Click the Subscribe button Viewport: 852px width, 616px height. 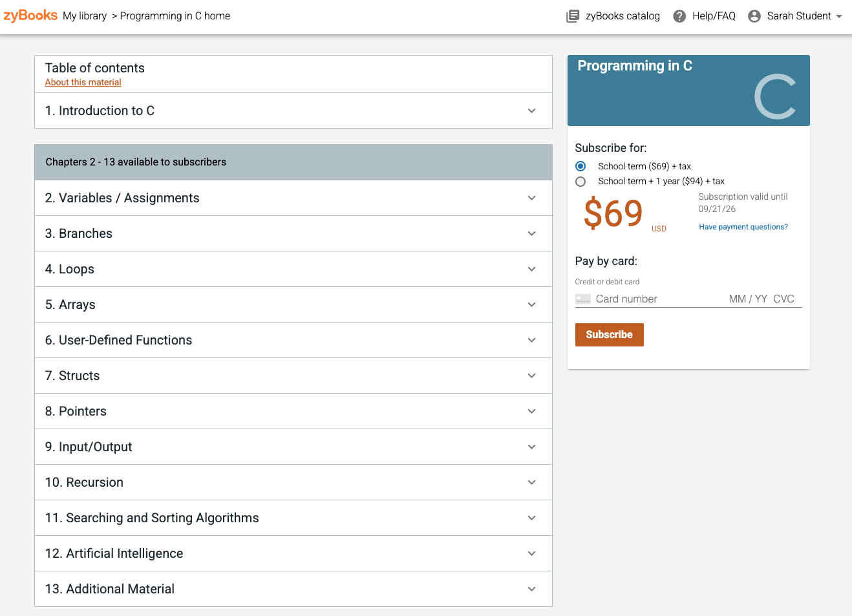pos(609,335)
